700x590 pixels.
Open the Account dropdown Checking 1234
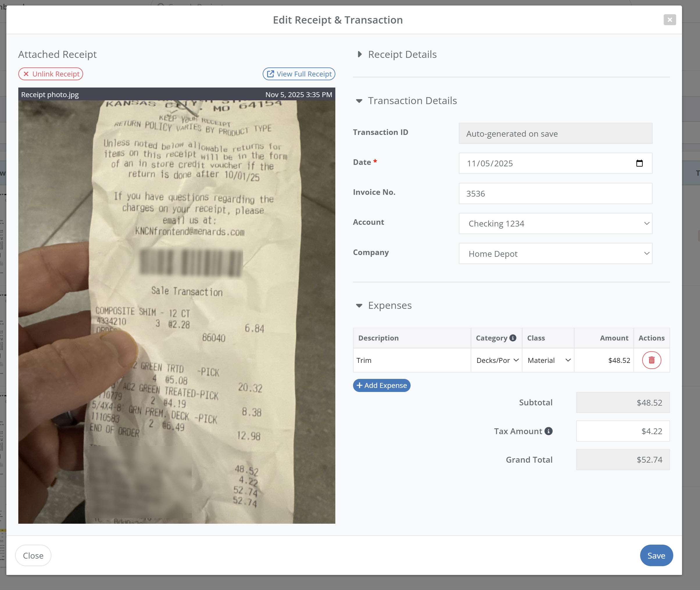[x=555, y=223]
